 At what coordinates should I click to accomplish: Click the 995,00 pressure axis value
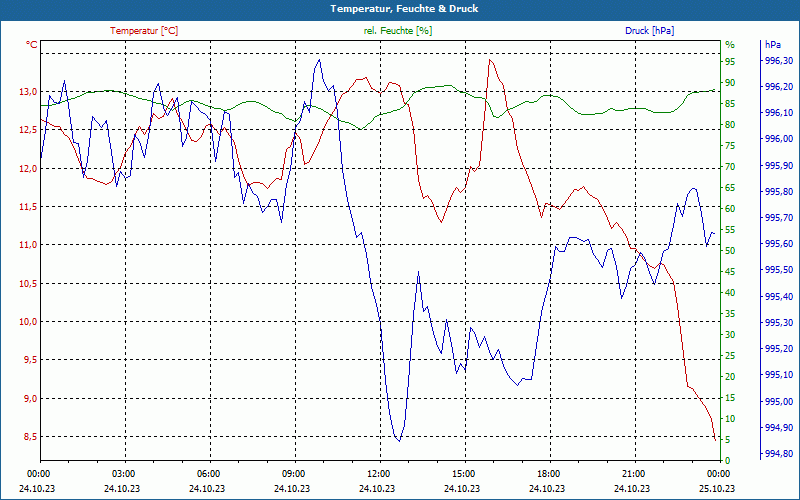pyautogui.click(x=779, y=402)
